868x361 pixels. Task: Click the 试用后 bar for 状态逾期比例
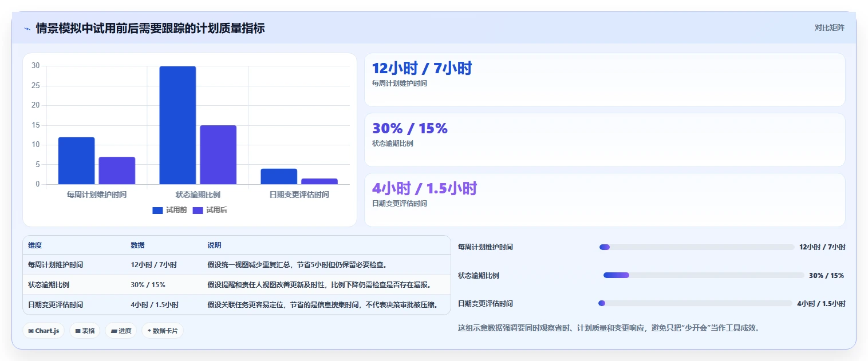pos(218,154)
